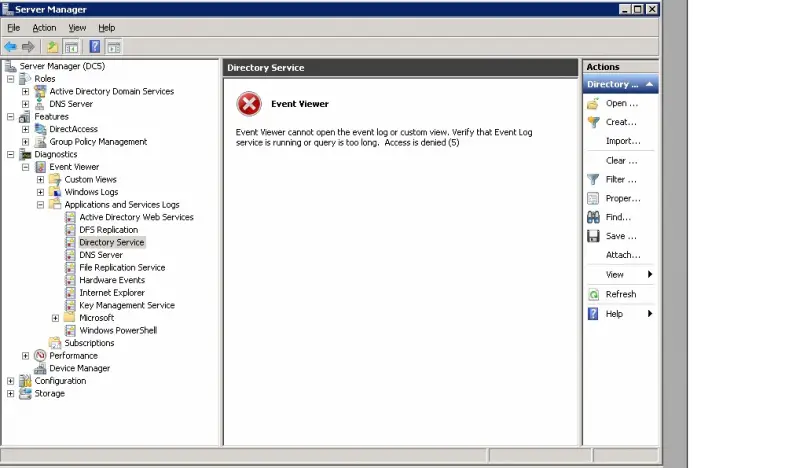Select the DFS Replication log
This screenshot has height=468, width=800.
coord(109,230)
